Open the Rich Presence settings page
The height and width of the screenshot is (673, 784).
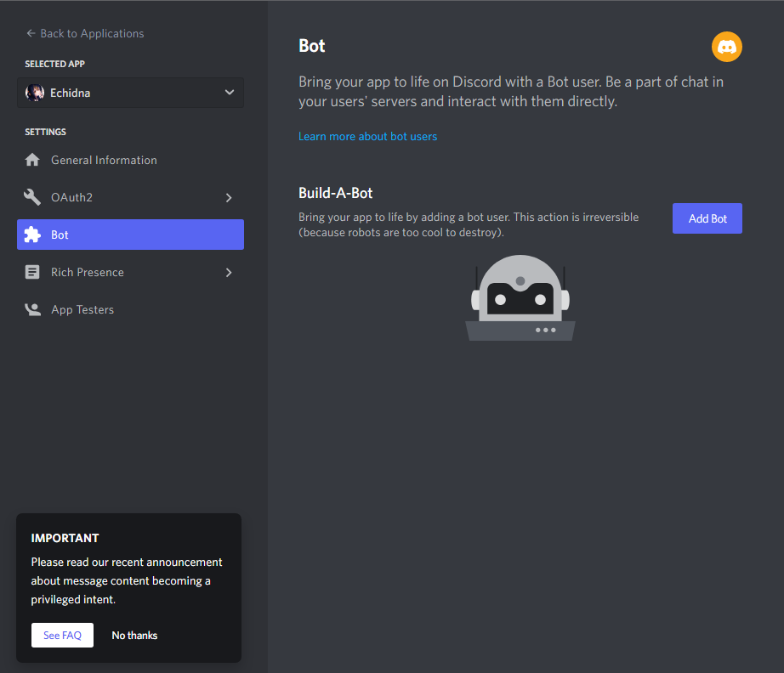(130, 272)
